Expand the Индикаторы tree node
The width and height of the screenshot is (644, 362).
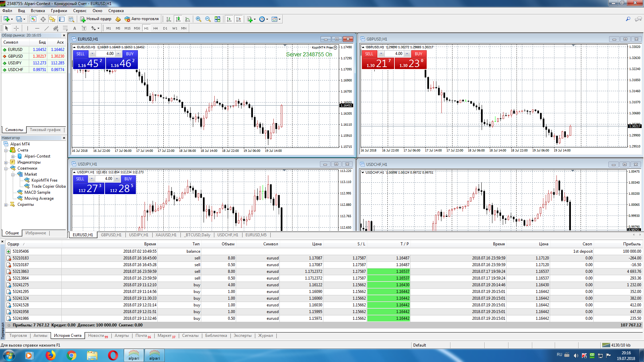(x=6, y=162)
